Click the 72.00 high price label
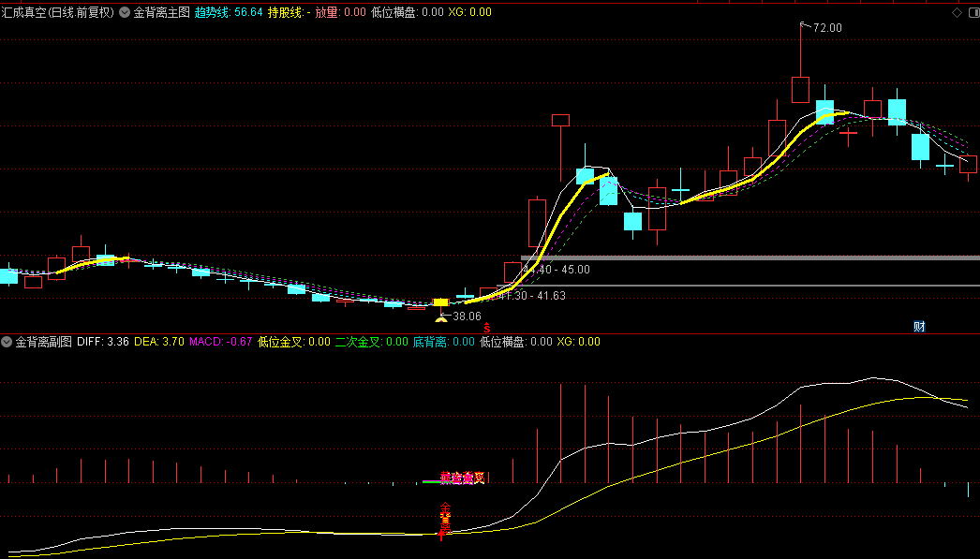 (827, 28)
